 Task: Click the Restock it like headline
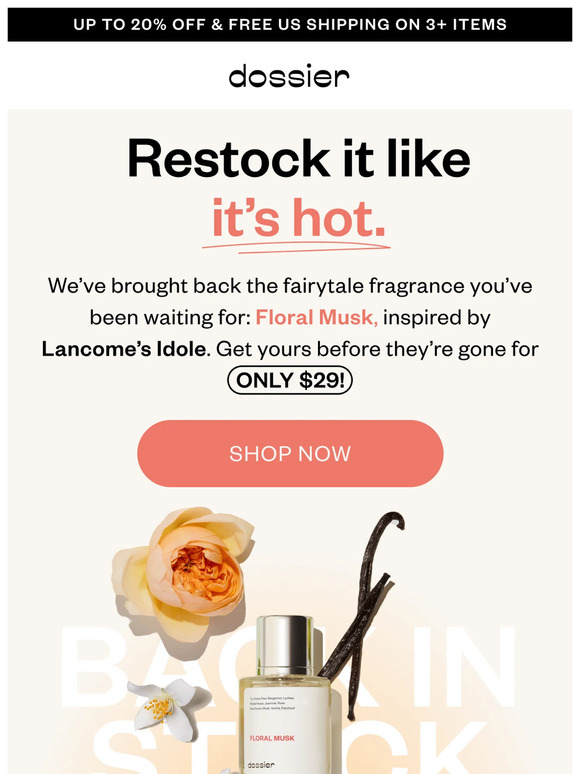299,158
